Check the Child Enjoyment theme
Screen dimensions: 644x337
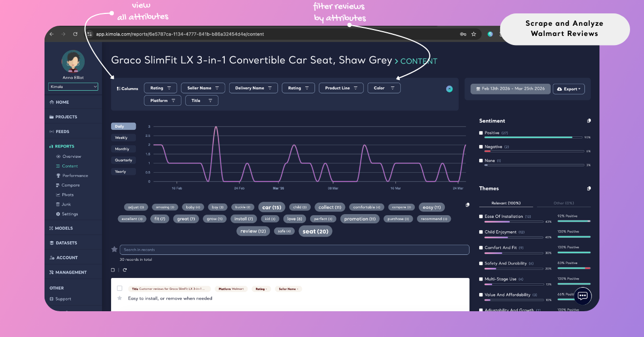click(x=481, y=232)
